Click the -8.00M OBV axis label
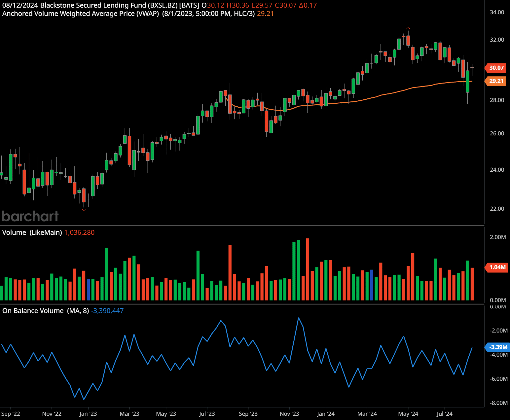510x420 pixels. [498, 403]
